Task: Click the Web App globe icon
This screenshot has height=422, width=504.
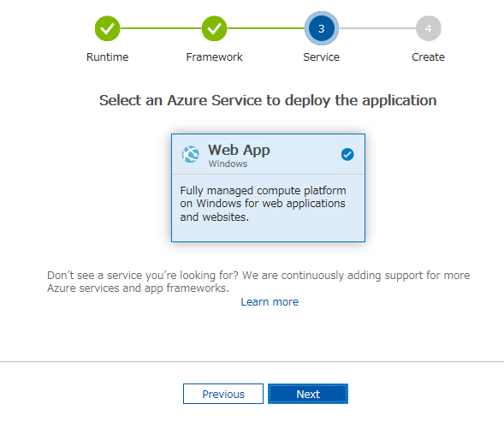Action: [191, 154]
